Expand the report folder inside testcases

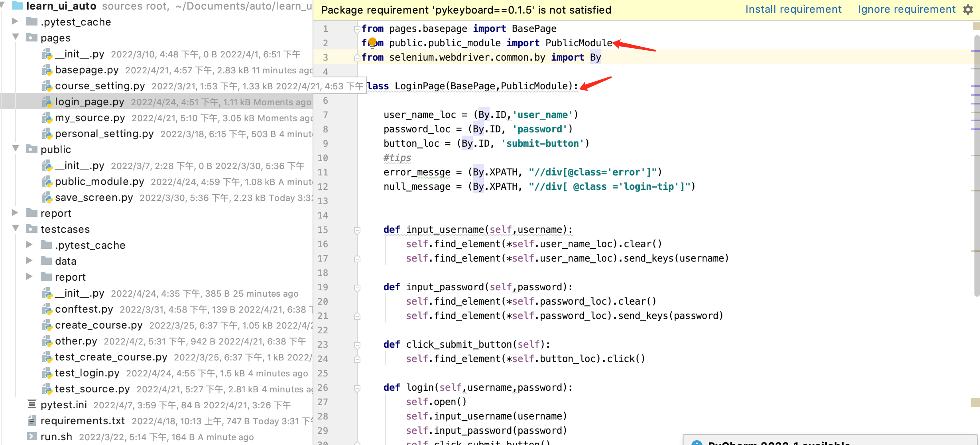point(30,276)
